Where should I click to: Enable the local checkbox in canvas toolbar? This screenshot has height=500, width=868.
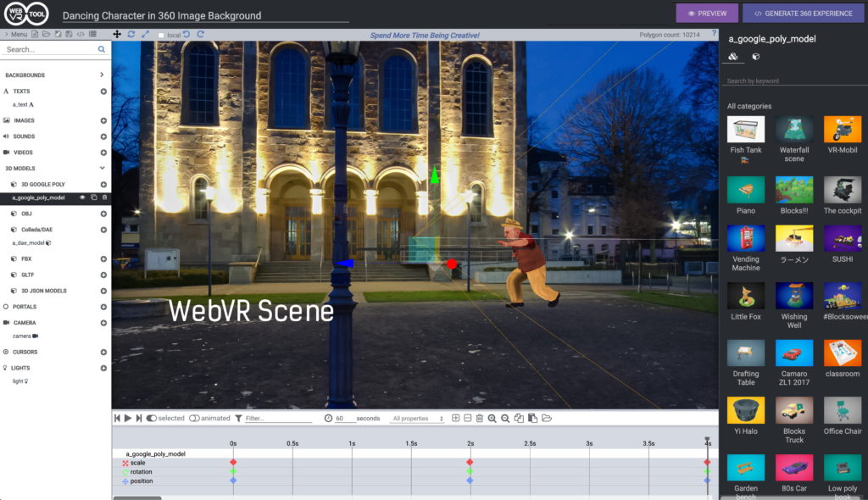pyautogui.click(x=161, y=35)
